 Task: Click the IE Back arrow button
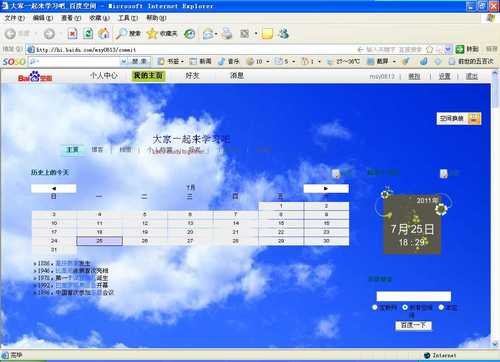[x=10, y=34]
